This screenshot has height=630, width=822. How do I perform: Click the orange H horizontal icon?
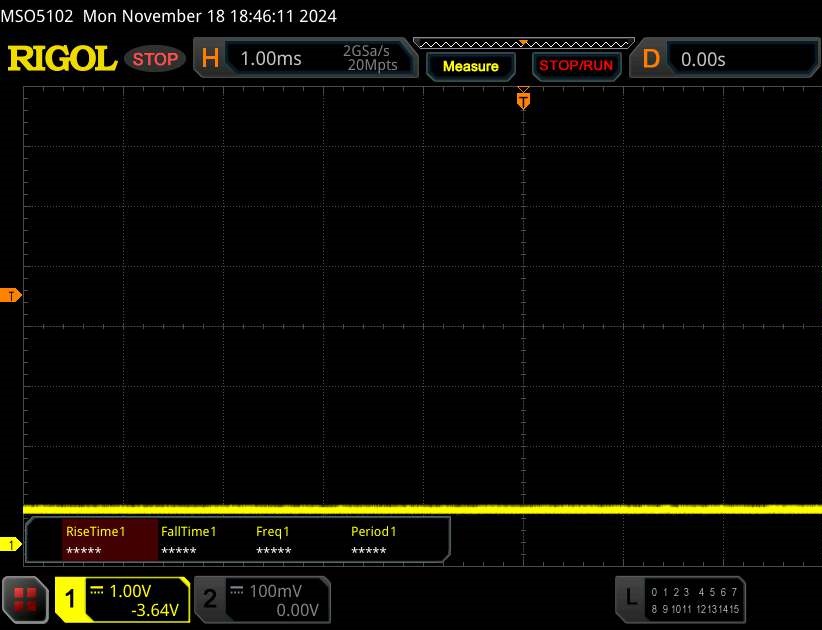[210, 59]
